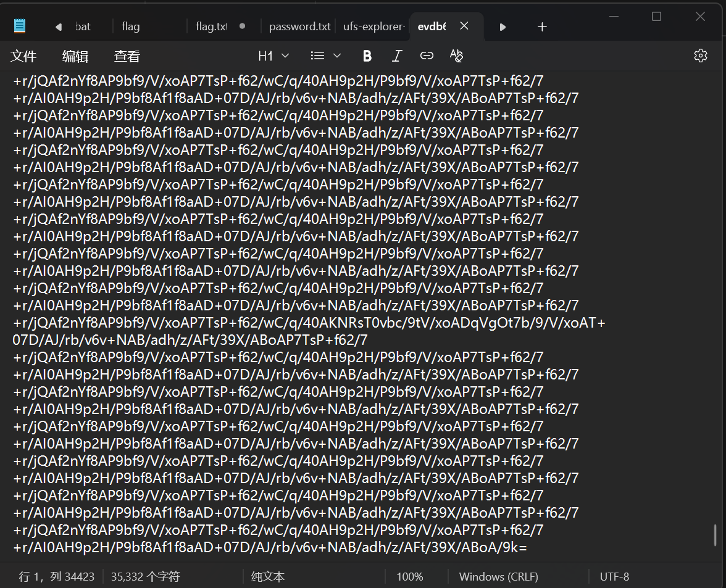Click the Windows (CRLF) line ending indicator
Screen dimensions: 726x588
tap(498, 577)
